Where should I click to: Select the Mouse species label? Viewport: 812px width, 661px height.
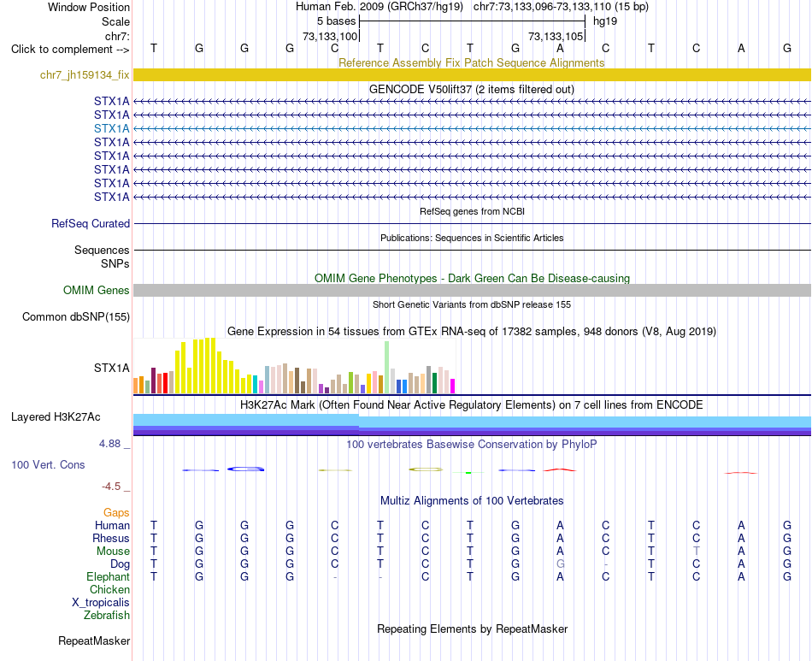(113, 552)
